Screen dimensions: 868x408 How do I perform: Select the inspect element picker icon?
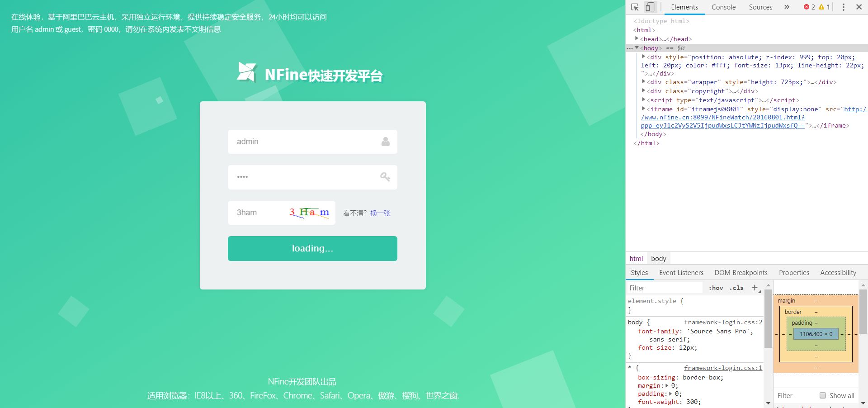coord(635,7)
